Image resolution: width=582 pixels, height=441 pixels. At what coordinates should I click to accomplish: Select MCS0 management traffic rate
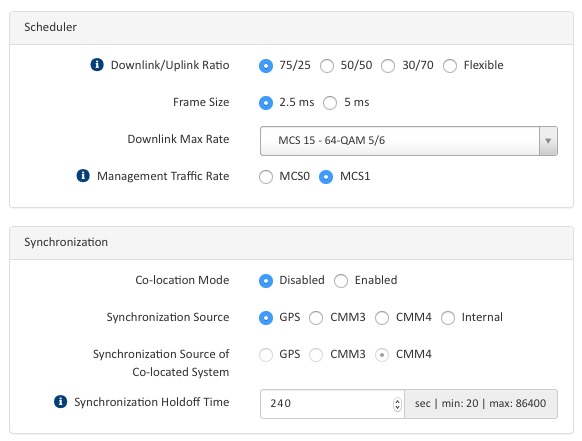point(266,177)
